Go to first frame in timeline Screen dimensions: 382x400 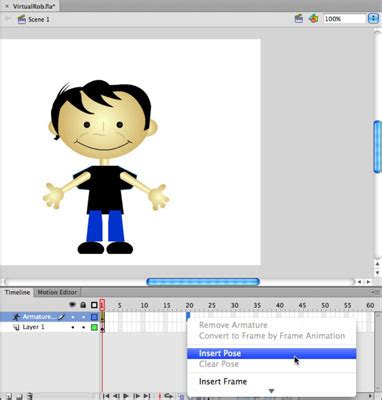click(x=106, y=396)
